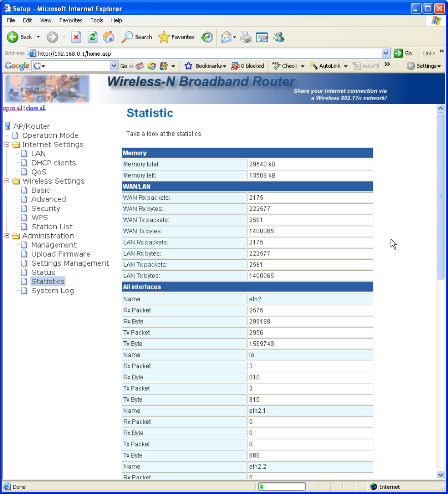Open the Edit menu
The image size is (448, 494).
click(x=27, y=20)
